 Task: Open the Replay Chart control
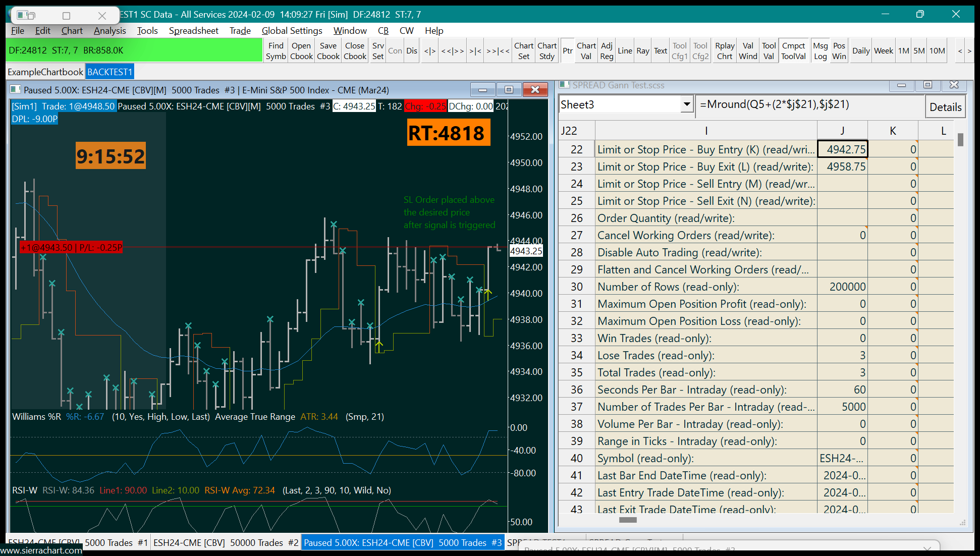[724, 51]
